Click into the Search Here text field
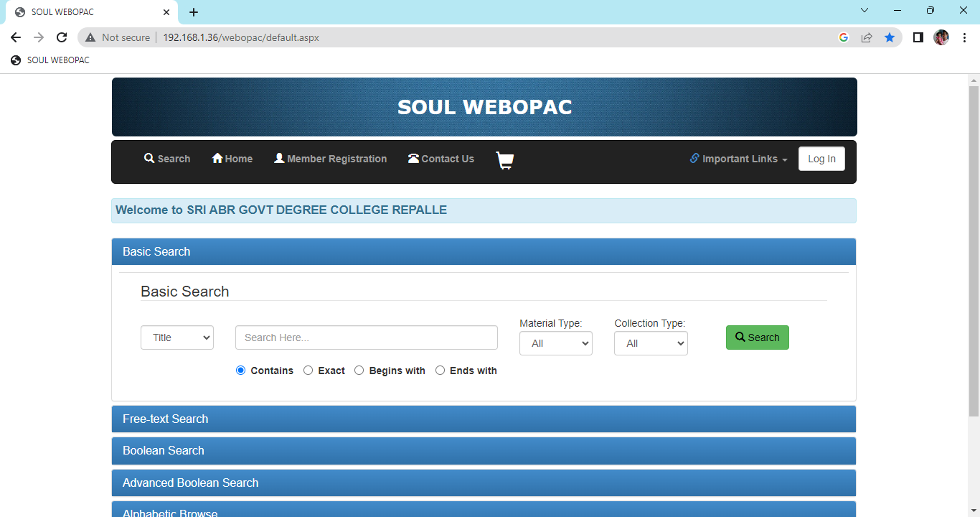The height and width of the screenshot is (517, 980). pos(367,337)
